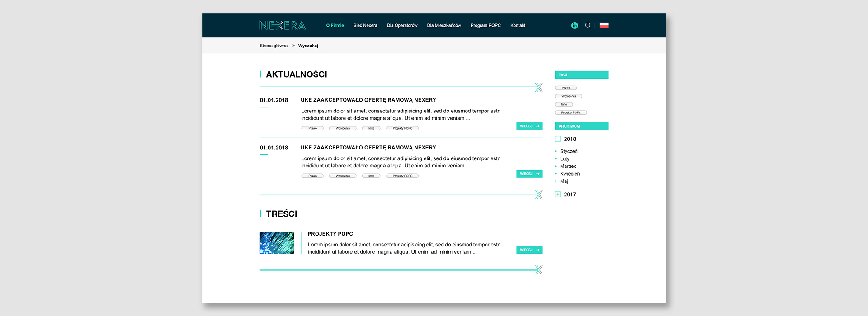Open Luty in the 2018 archive
This screenshot has height=316, width=868.
click(x=565, y=159)
